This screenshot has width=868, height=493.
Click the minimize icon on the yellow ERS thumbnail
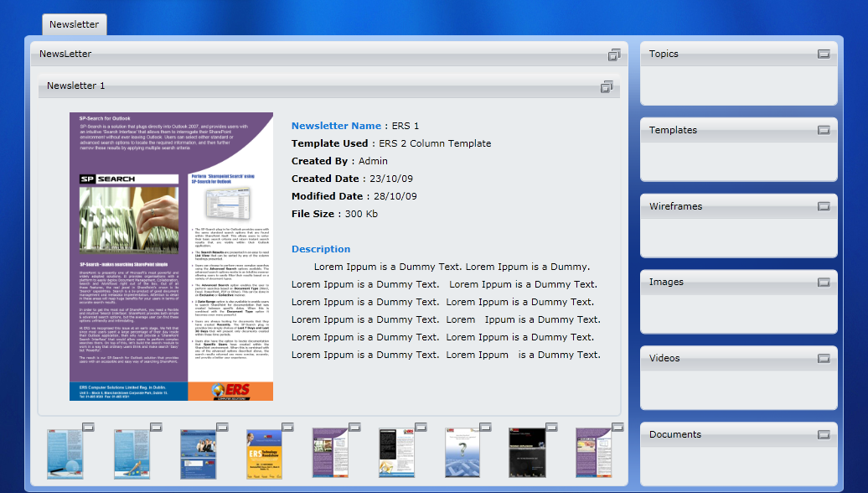287,427
